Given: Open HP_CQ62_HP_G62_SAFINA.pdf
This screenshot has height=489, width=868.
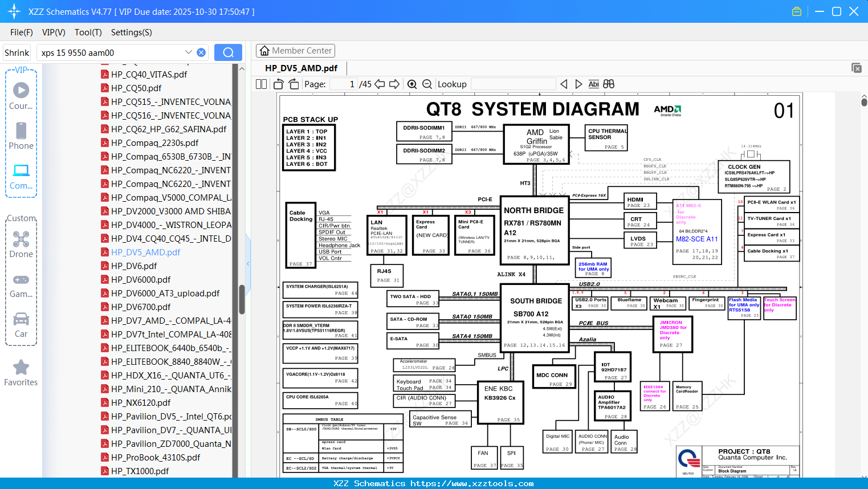Looking at the screenshot, I should tap(169, 129).
